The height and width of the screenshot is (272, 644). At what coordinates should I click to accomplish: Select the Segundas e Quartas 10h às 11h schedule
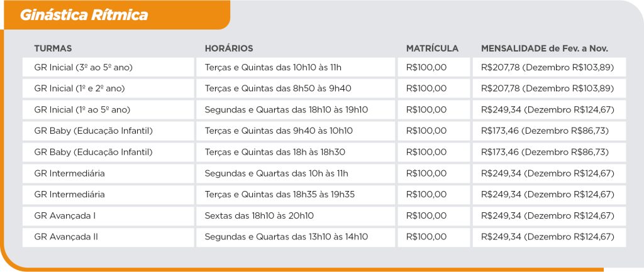tap(276, 173)
